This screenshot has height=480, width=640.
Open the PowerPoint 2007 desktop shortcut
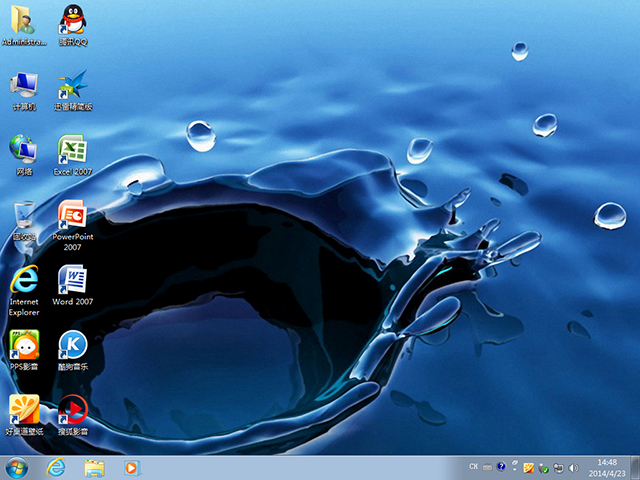pos(72,216)
